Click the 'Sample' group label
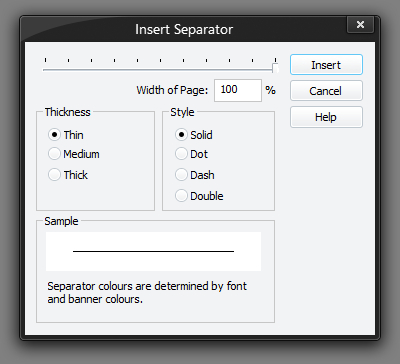 [61, 221]
